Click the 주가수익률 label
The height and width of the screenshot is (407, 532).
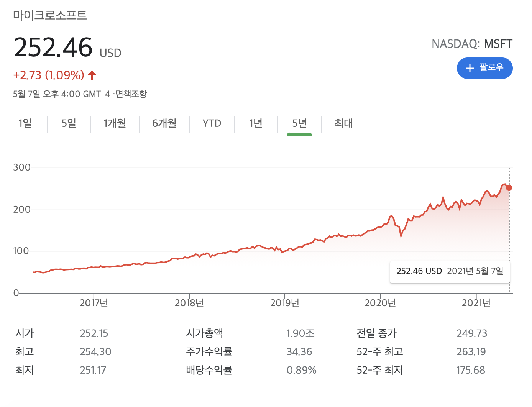pos(209,352)
